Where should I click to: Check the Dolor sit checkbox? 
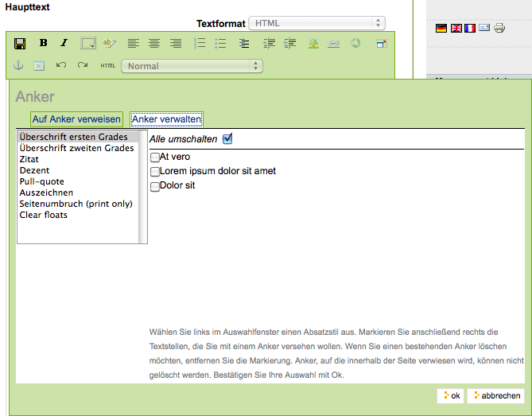[155, 186]
